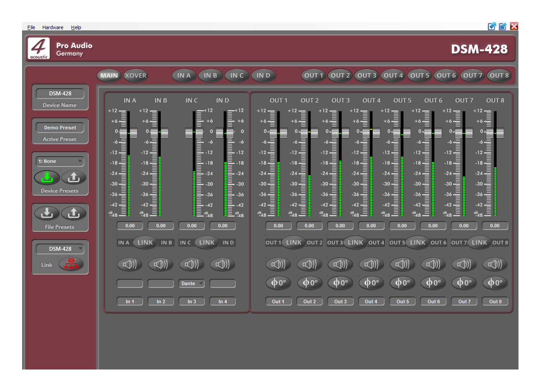Screen dimensions: 541x392
Task: Click the DSM-428 device name field
Action: click(60, 94)
